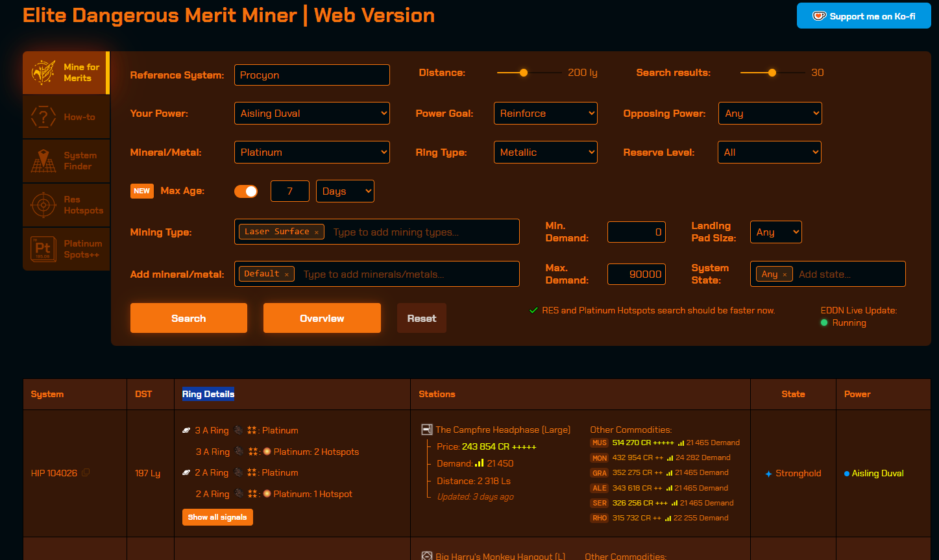Viewport: 939px width, 560px height.
Task: Click green checkmark beside RES hotspots notice
Action: (x=533, y=310)
